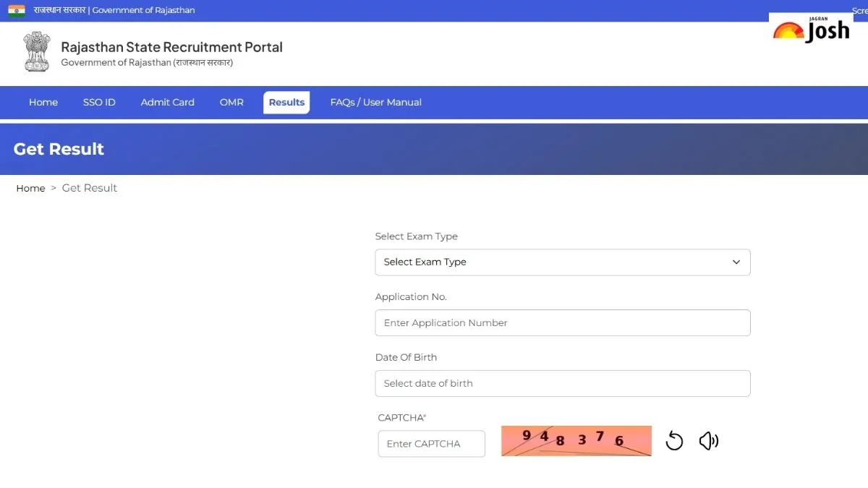Screen dimensions: 868x488
Task: Focus the Enter CAPTCHA field
Action: click(x=432, y=444)
